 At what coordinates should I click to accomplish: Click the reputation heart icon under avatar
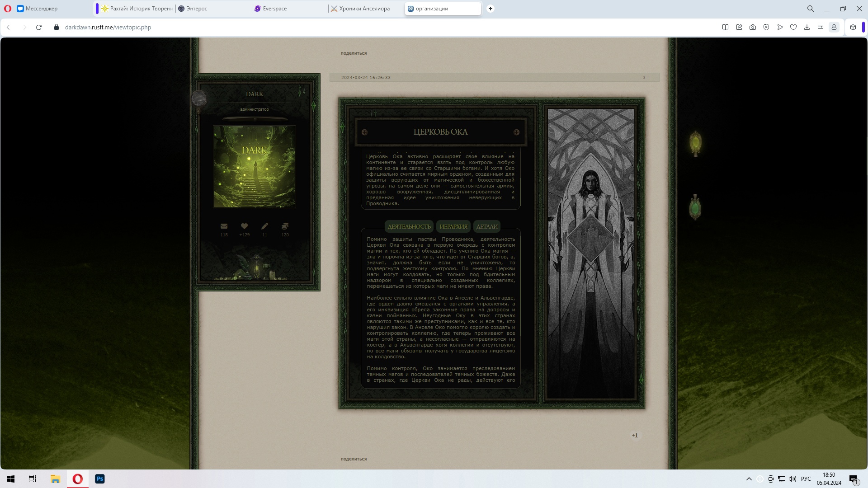(x=244, y=226)
